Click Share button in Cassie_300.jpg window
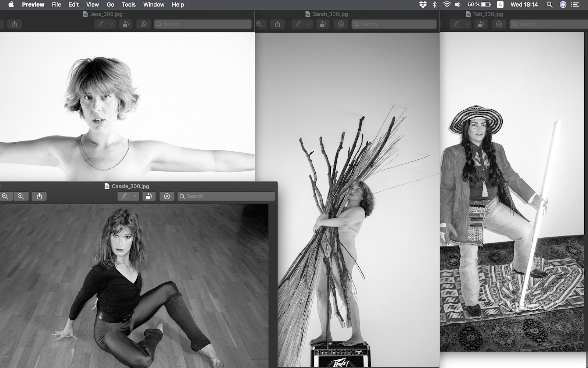Screen dimensions: 588x368 click(x=39, y=196)
